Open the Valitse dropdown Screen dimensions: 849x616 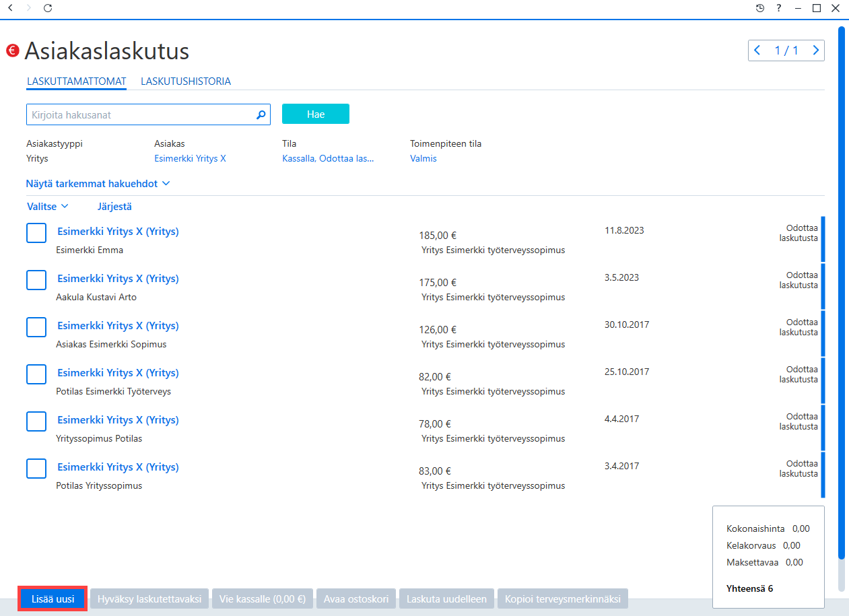[48, 207]
